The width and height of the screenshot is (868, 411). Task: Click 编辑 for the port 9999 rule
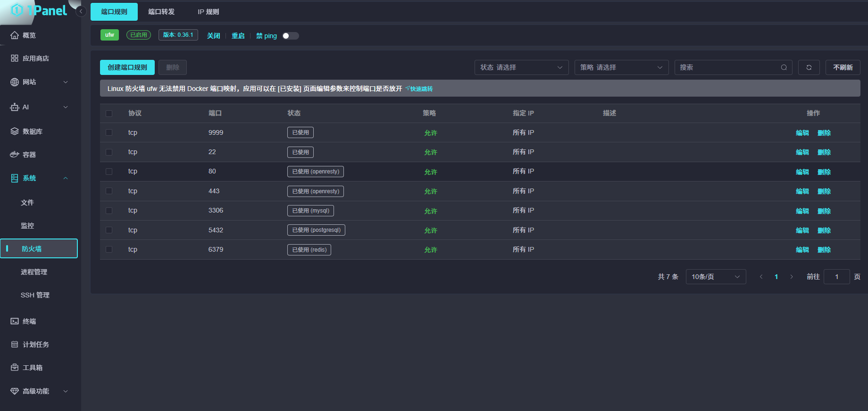(802, 133)
